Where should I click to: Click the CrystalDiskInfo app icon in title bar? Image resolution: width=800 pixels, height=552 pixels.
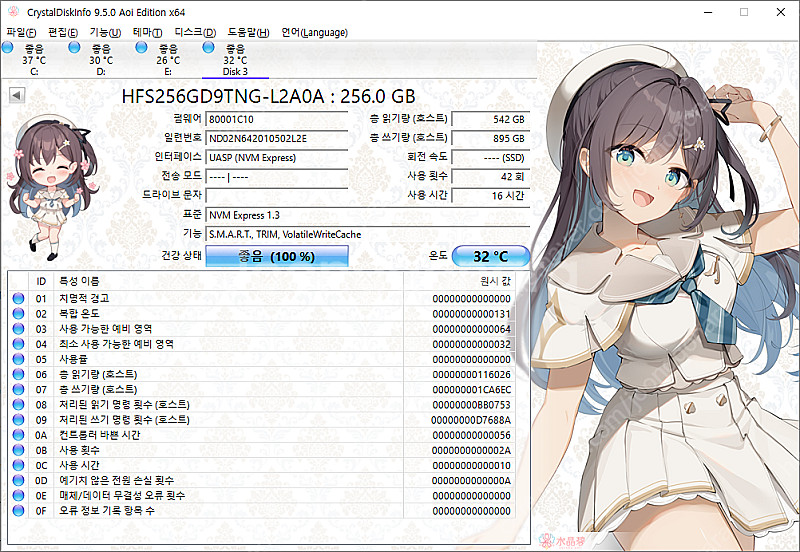[x=13, y=12]
